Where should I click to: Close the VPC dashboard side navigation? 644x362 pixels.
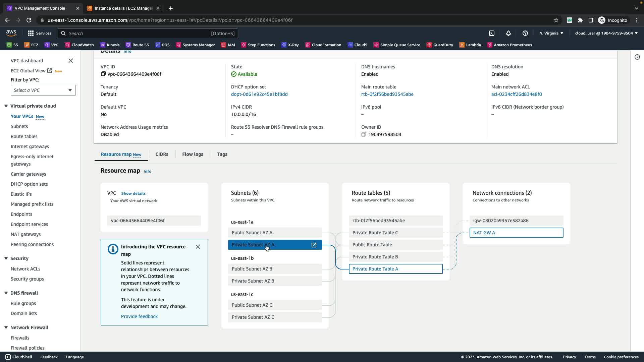[71, 61]
